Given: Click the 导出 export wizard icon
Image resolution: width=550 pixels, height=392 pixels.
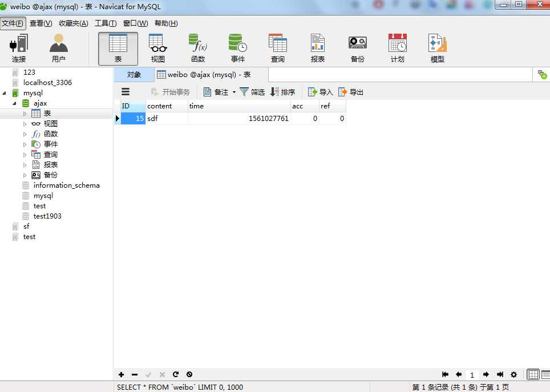Looking at the screenshot, I should click(x=343, y=92).
